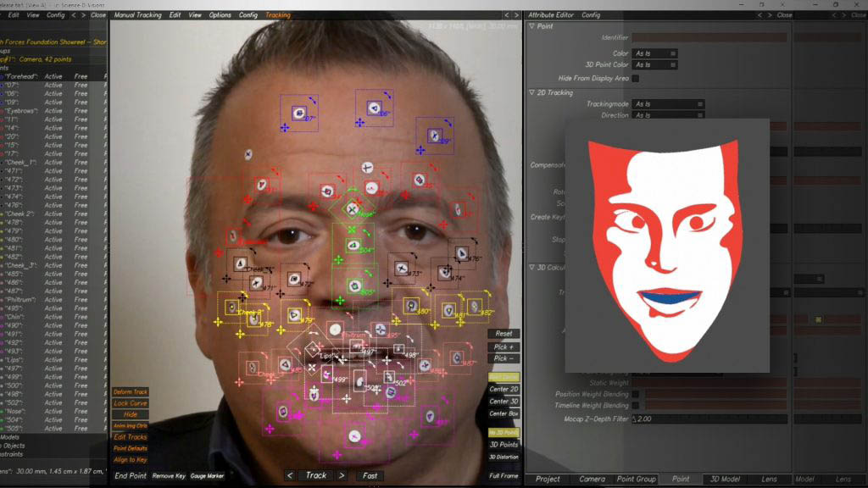The height and width of the screenshot is (488, 868).
Task: Step forward with arrow right of Track
Action: point(342,475)
